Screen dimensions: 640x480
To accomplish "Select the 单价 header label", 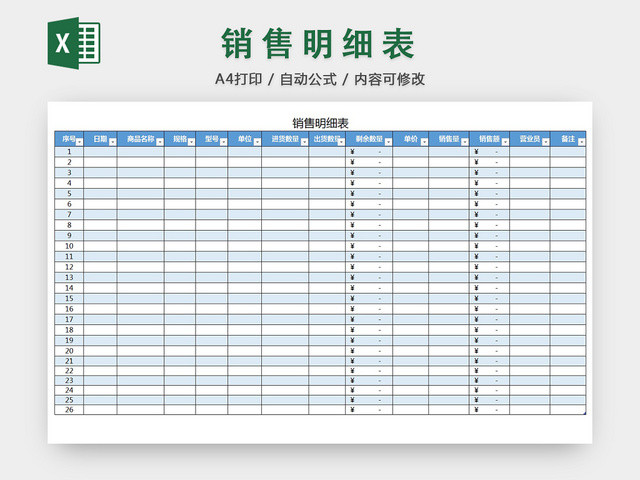I will click(x=411, y=139).
